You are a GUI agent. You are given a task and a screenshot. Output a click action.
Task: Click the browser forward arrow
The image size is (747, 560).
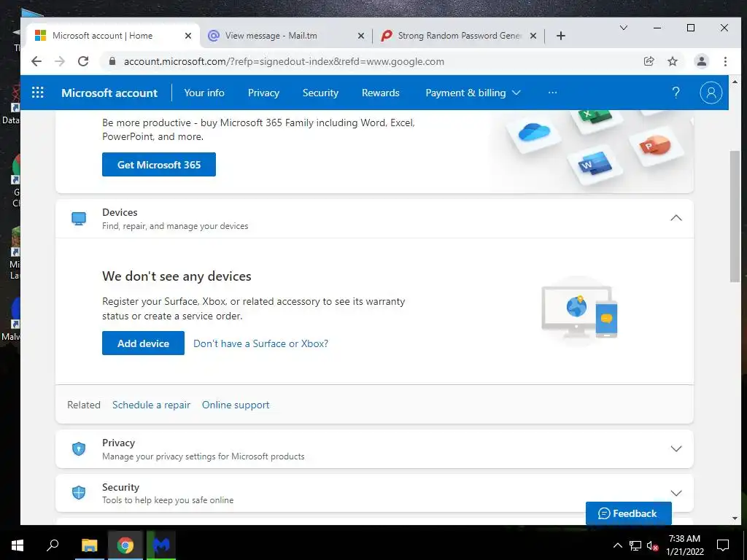click(x=60, y=61)
